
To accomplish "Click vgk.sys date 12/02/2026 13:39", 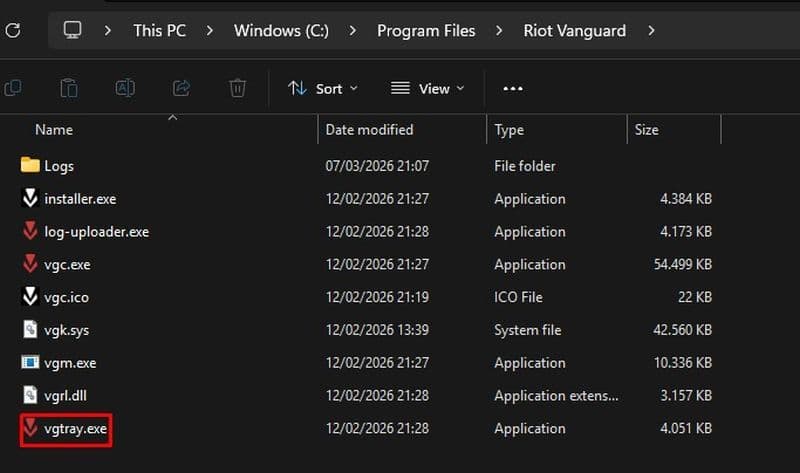I will coord(377,330).
